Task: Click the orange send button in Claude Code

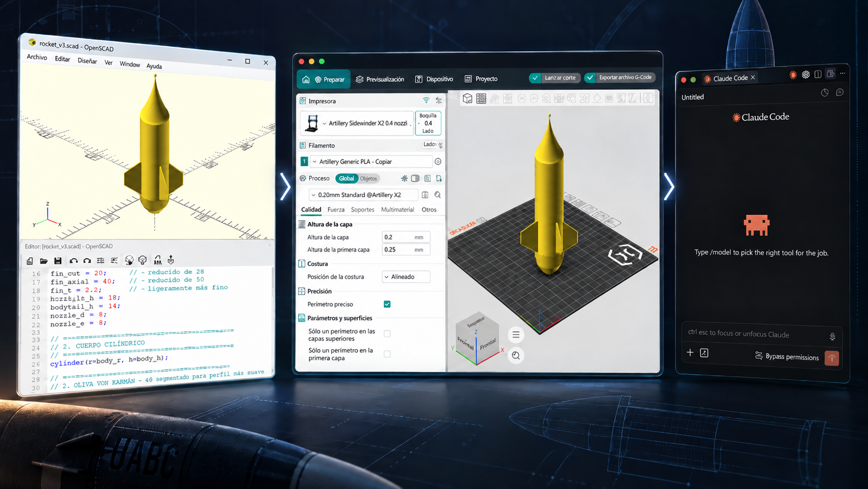Action: (832, 358)
